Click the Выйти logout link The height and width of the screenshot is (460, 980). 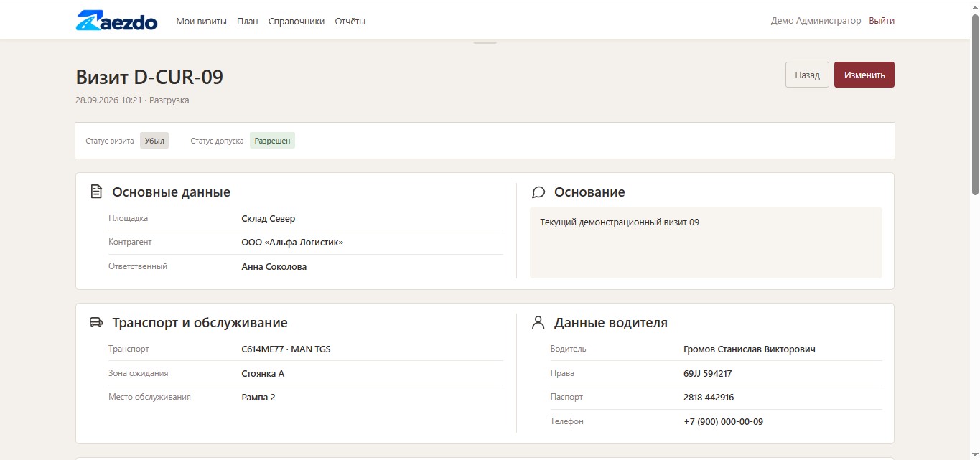pyautogui.click(x=882, y=21)
